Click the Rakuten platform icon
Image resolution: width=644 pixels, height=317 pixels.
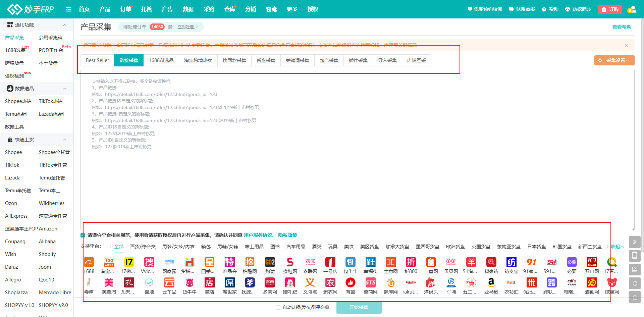tap(411, 282)
